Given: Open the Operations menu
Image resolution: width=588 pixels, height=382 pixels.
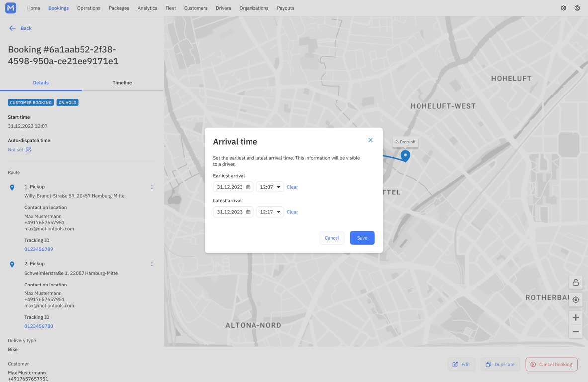Looking at the screenshot, I should (x=88, y=8).
